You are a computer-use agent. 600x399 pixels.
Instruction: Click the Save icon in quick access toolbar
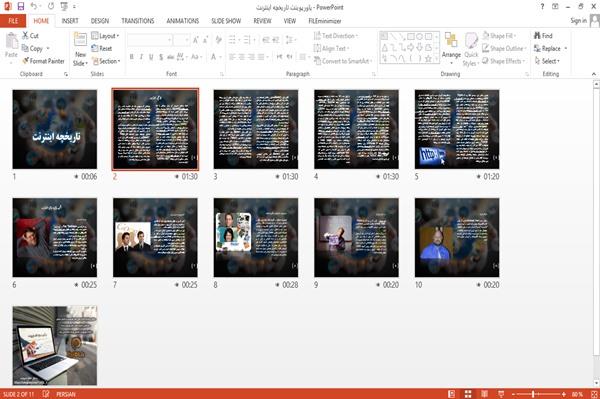pos(21,6)
